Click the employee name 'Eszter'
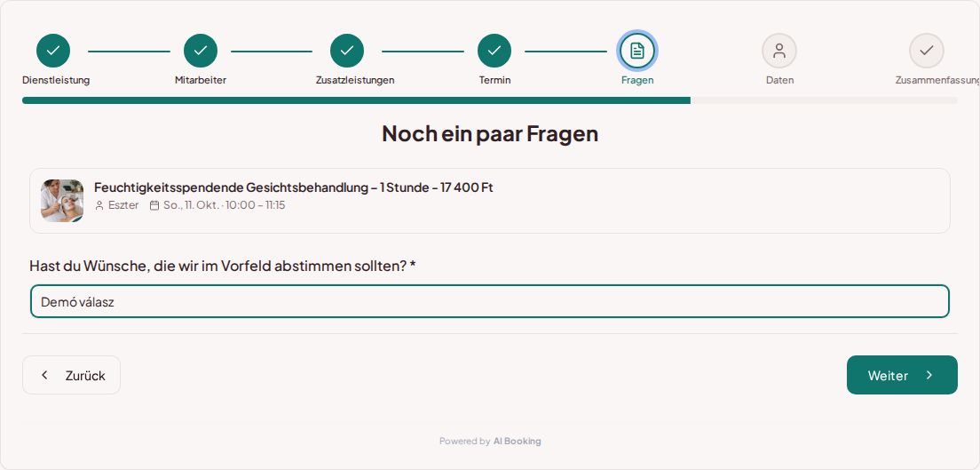Screen dimensions: 980x470 tap(123, 205)
